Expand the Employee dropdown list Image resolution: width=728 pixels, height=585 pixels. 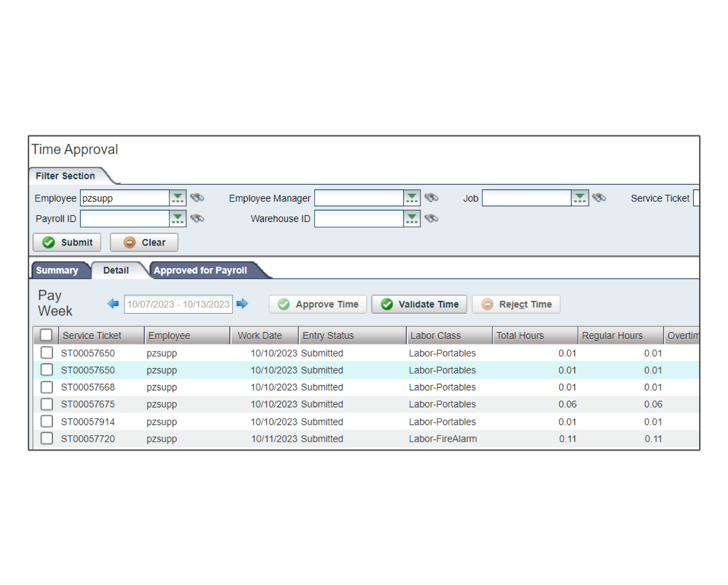(x=178, y=198)
